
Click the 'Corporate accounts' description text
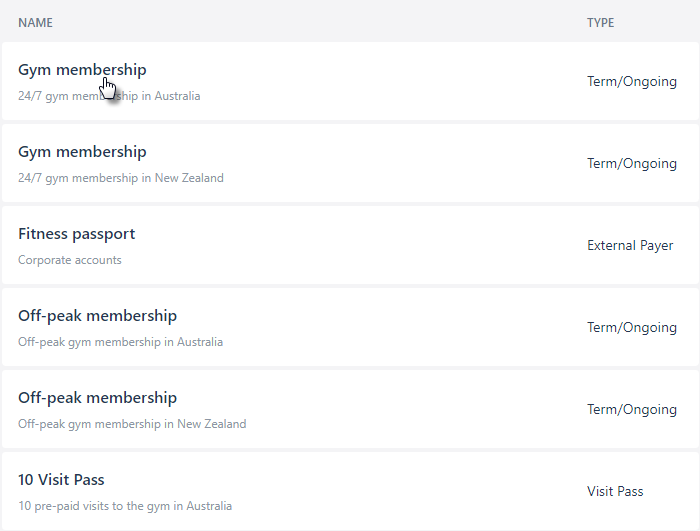click(x=70, y=260)
